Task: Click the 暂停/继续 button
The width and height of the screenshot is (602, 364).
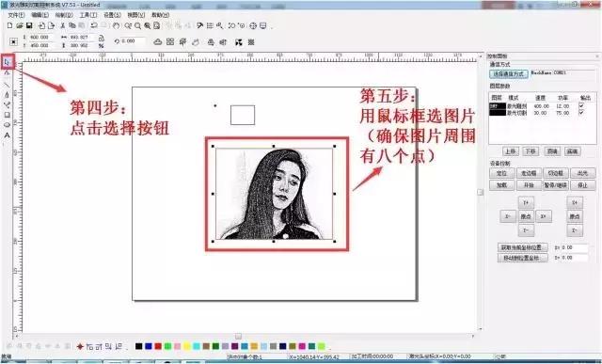Action: pyautogui.click(x=556, y=185)
